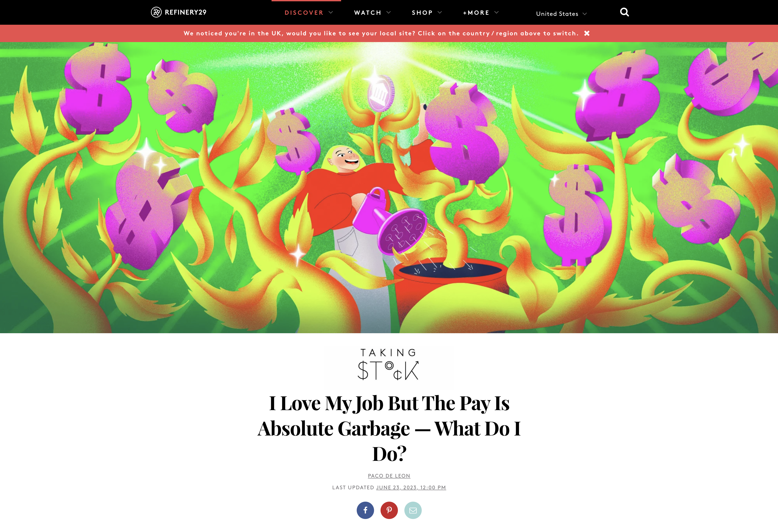Select the Discover navigation item
This screenshot has width=778, height=532.
click(x=304, y=13)
